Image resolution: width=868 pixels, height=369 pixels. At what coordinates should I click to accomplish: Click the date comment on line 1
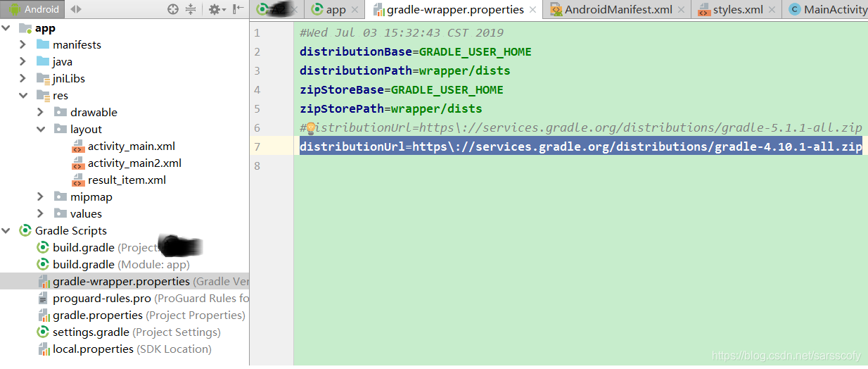point(402,33)
